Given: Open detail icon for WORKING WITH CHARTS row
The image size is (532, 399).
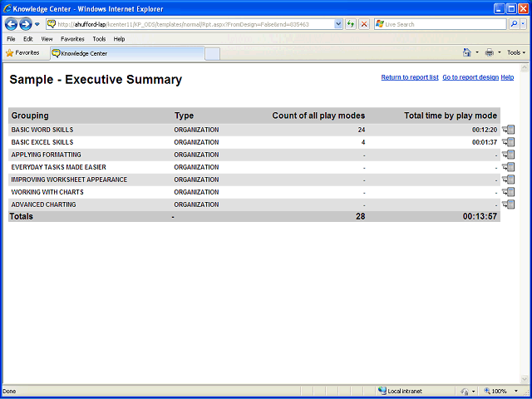Looking at the screenshot, I should [x=508, y=192].
